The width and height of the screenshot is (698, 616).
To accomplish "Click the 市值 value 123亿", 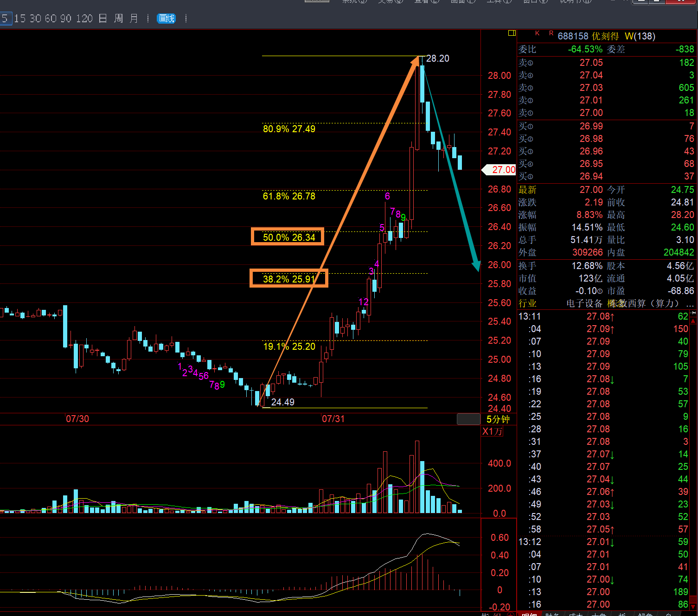I will [590, 278].
